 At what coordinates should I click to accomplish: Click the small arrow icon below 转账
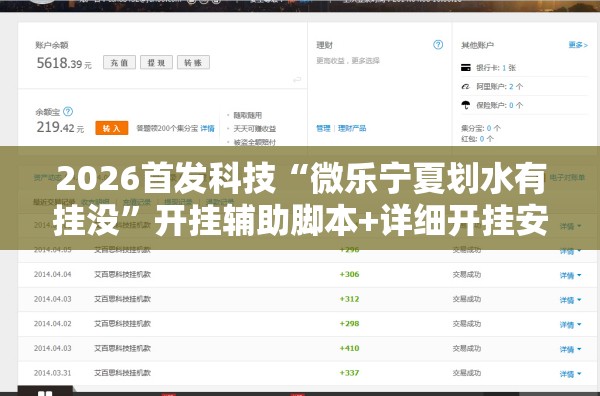coord(297,80)
